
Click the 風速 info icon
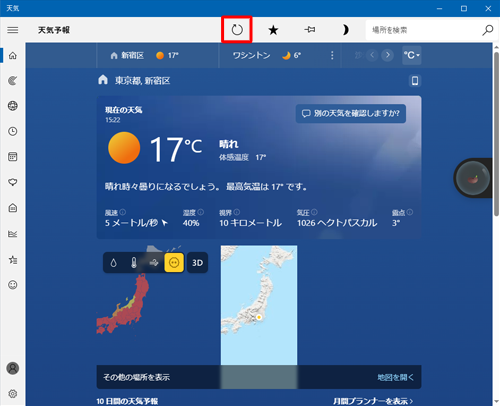[123, 212]
